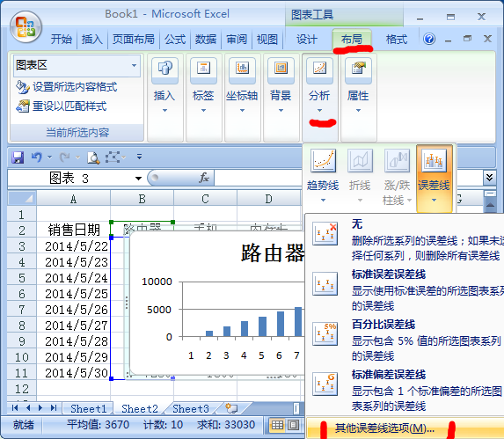Choose Percentage error bars (百分比误差线)
The image size is (504, 439).
[405, 340]
